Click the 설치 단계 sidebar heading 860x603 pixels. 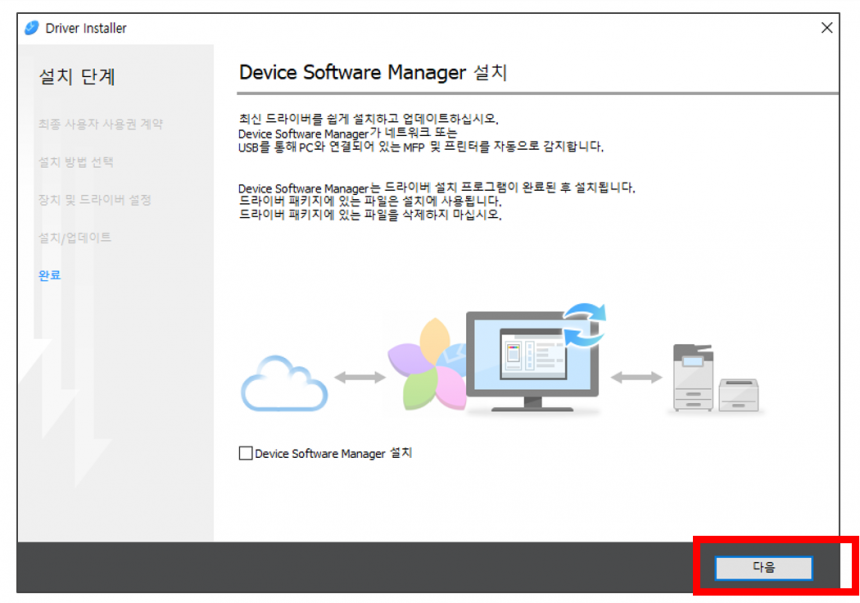coord(77,76)
